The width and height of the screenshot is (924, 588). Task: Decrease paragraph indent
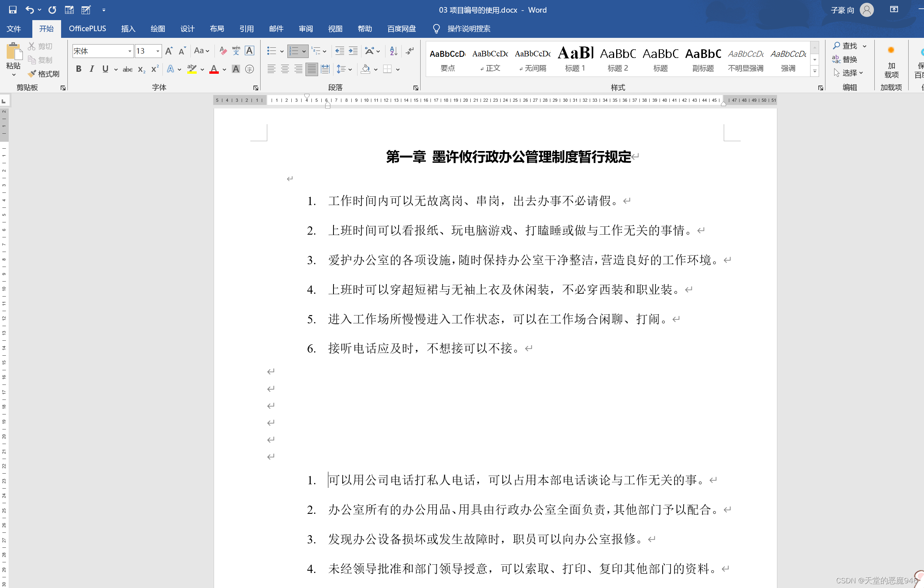339,51
